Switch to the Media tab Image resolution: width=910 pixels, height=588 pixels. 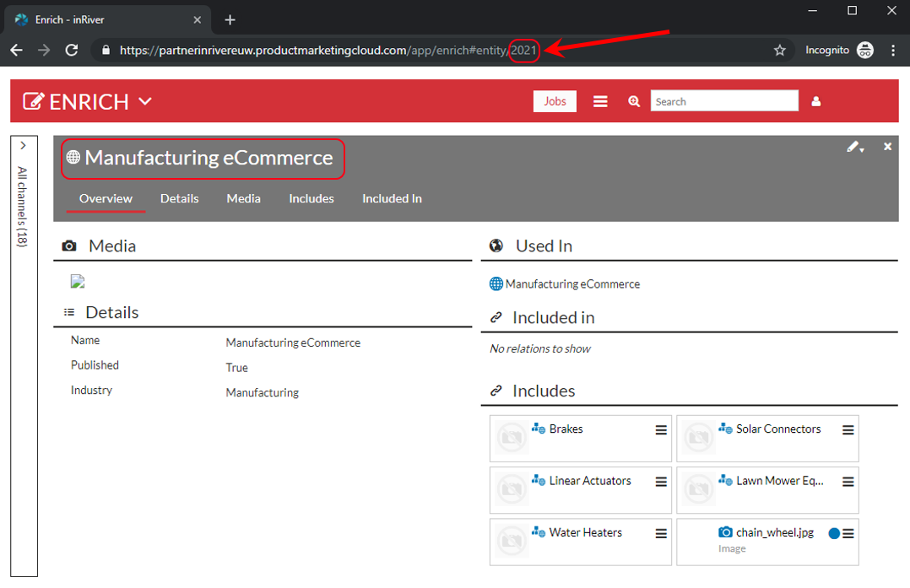(x=243, y=198)
